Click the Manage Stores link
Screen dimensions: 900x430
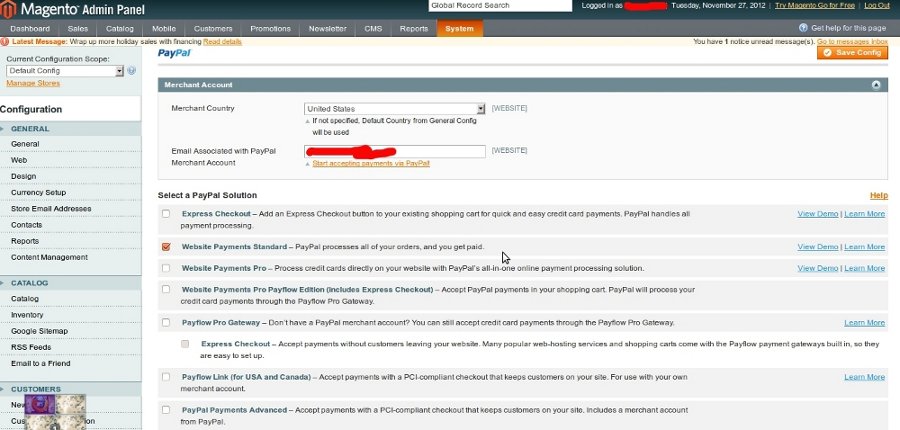pos(33,83)
